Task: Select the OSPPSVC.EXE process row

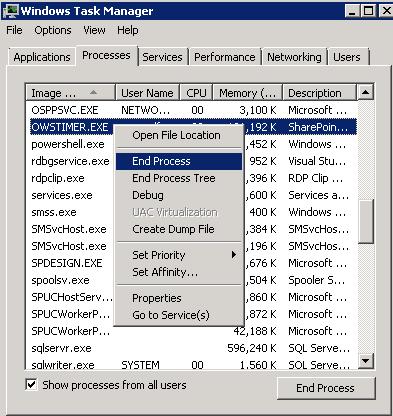Action: tap(191, 110)
